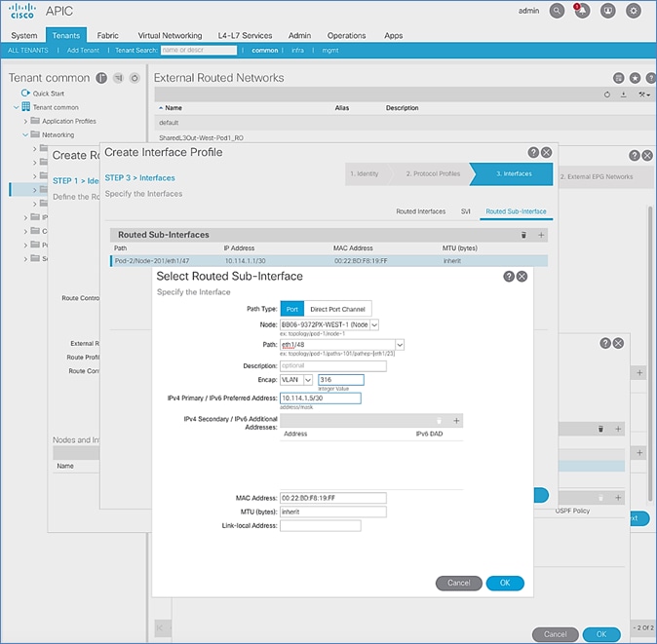The width and height of the screenshot is (657, 644).
Task: Open the Apps menu tab
Action: [x=394, y=36]
